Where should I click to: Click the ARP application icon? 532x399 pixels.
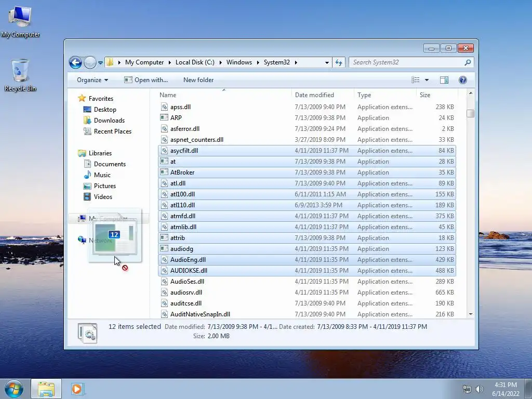(x=164, y=118)
